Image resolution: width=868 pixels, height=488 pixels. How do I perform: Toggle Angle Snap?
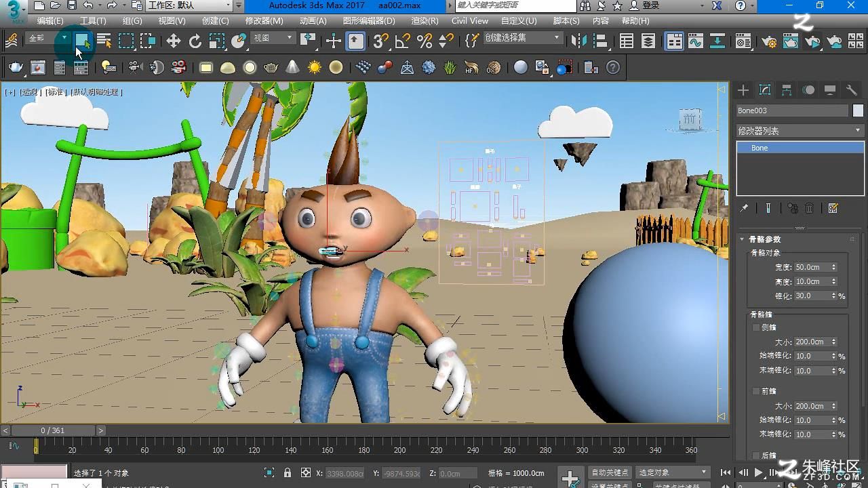[x=403, y=41]
